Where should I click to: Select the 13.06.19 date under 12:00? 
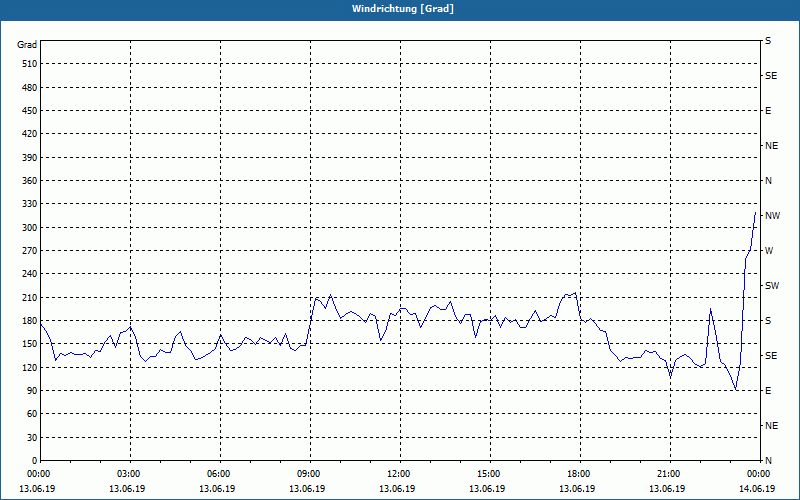(397, 489)
